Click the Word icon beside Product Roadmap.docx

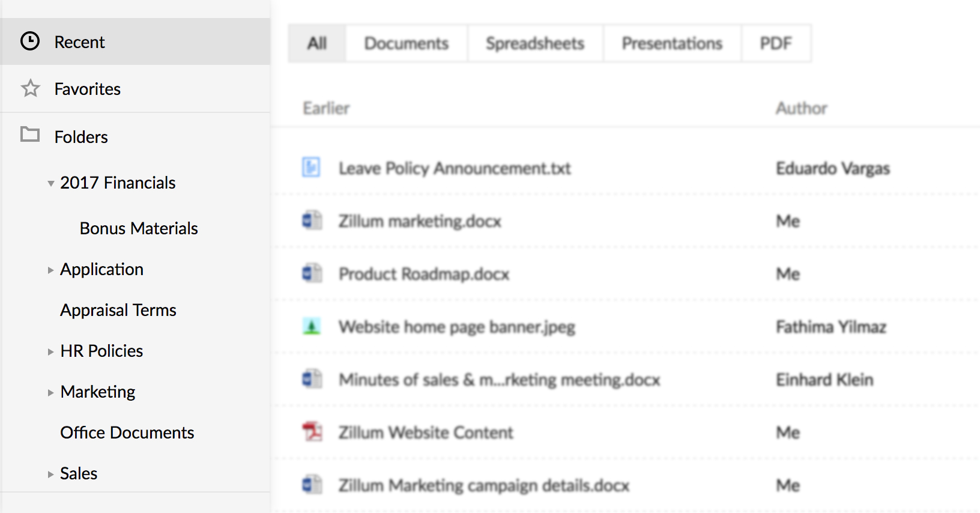pyautogui.click(x=312, y=274)
